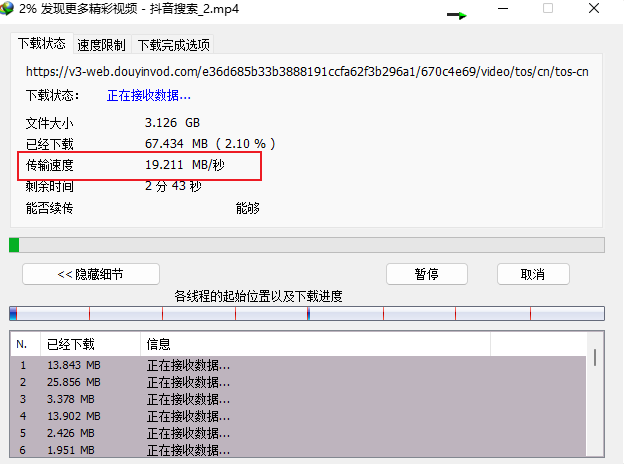The width and height of the screenshot is (624, 464).
Task: Select thread row 13.843 MB
Action: pyautogui.click(x=298, y=365)
